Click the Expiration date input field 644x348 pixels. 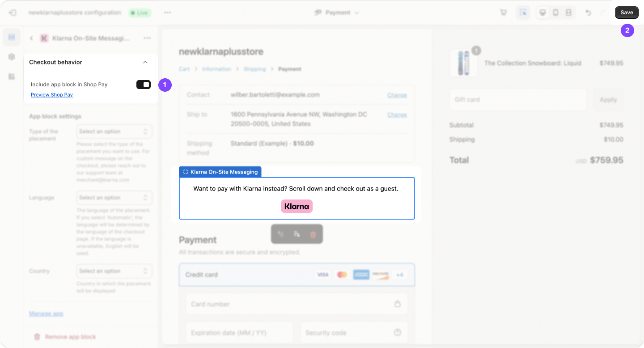[240, 333]
